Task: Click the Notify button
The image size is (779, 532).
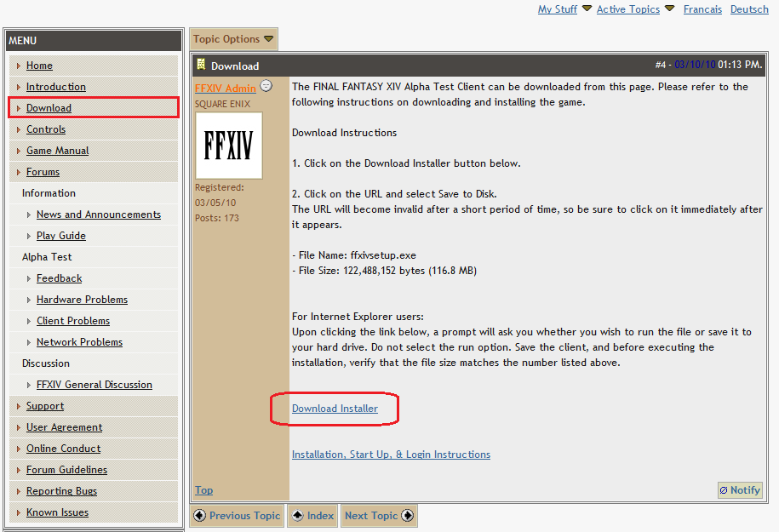Action: (x=740, y=490)
